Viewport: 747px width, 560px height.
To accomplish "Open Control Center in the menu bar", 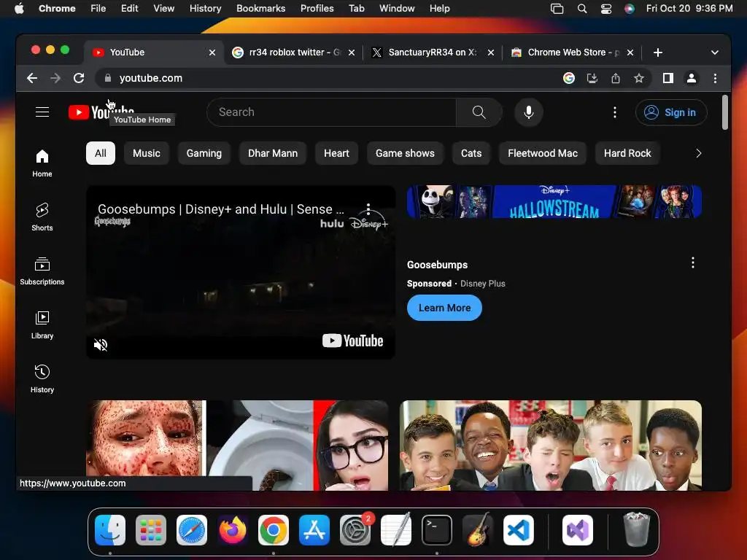I will [605, 9].
